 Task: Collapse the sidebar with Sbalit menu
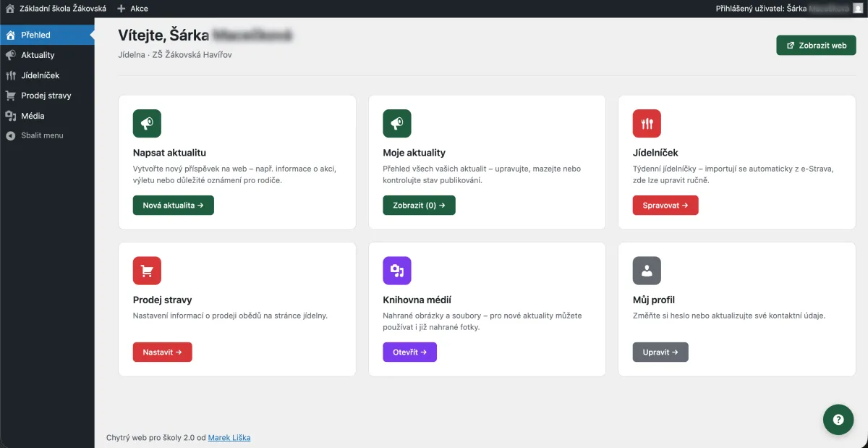(41, 135)
